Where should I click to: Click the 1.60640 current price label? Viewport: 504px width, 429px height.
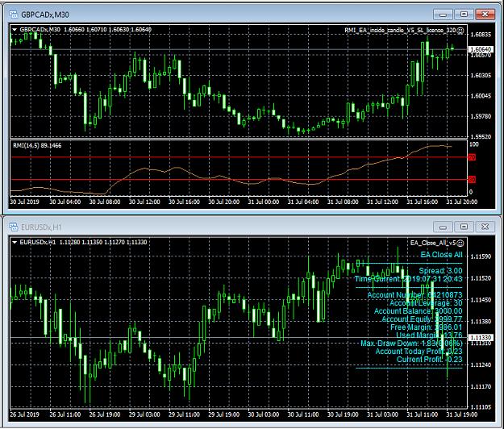481,49
